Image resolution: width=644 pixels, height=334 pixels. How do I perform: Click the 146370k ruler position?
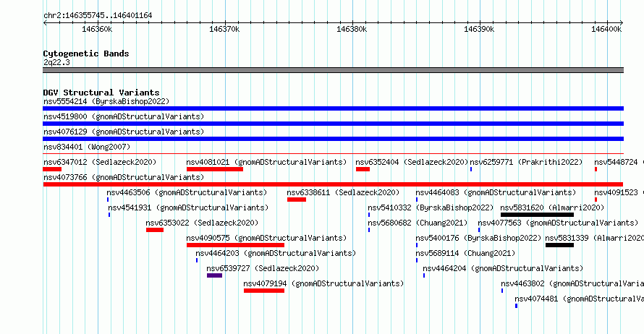[224, 29]
